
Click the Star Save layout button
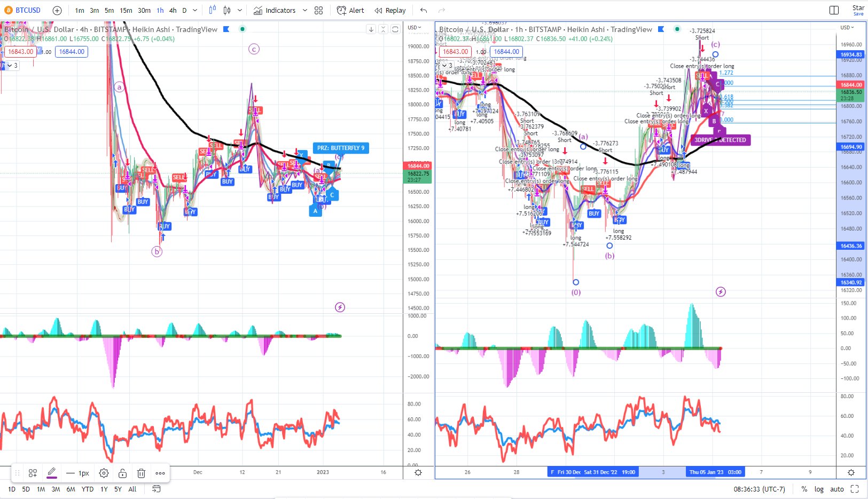click(858, 10)
